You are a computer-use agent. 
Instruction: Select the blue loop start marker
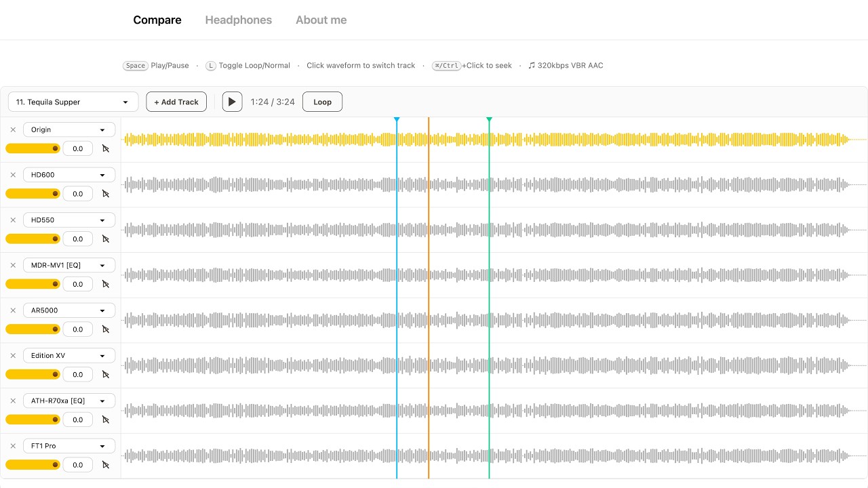[x=397, y=120]
